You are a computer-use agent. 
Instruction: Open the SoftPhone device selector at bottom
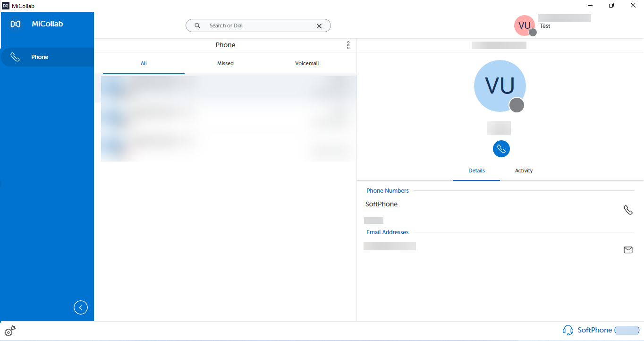tap(601, 330)
